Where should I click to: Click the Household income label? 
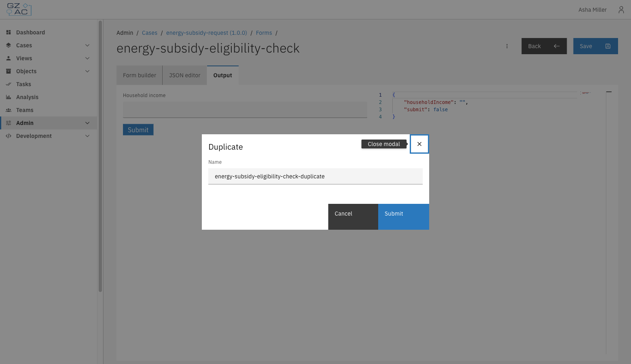(x=144, y=95)
